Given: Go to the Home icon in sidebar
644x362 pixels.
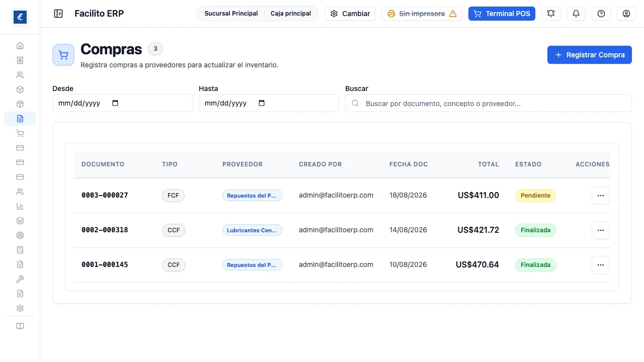Looking at the screenshot, I should click(20, 46).
